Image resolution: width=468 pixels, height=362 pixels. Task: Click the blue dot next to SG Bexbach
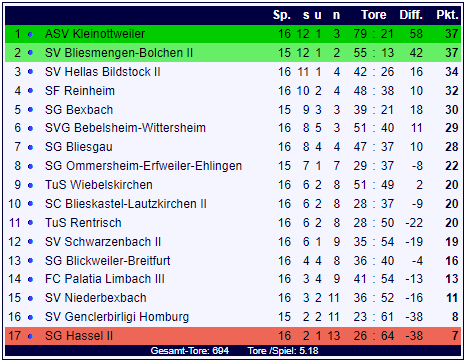[x=30, y=110]
